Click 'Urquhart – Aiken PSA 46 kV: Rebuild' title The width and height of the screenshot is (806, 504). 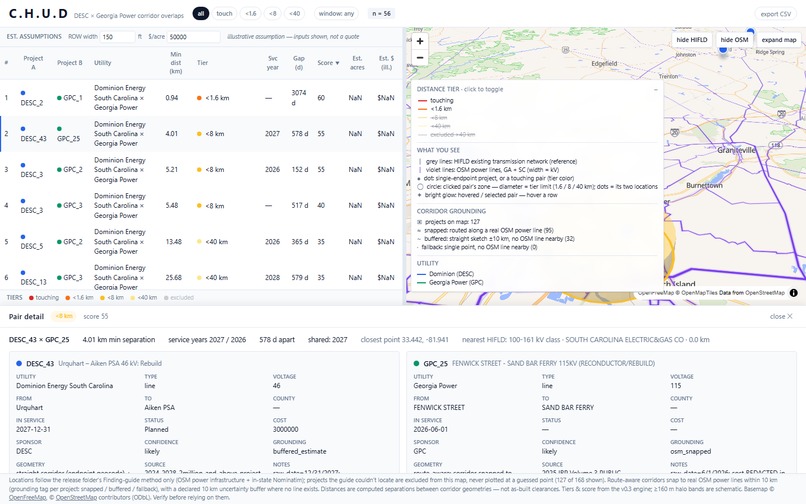(x=110, y=364)
